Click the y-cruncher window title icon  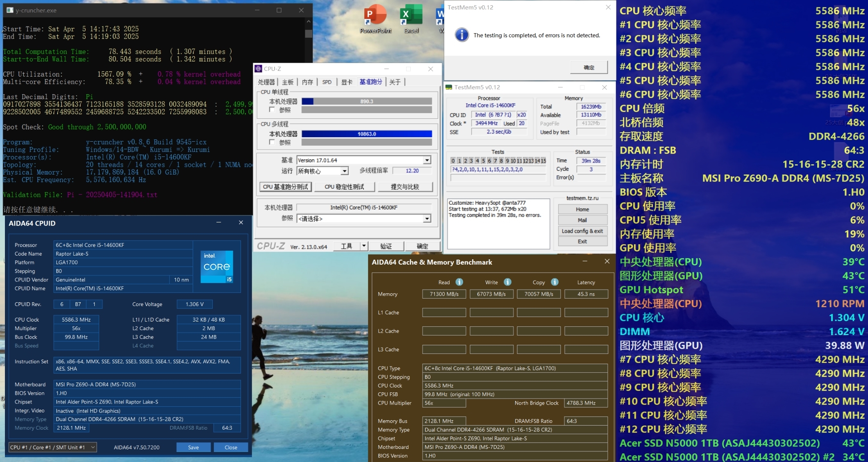click(x=10, y=10)
